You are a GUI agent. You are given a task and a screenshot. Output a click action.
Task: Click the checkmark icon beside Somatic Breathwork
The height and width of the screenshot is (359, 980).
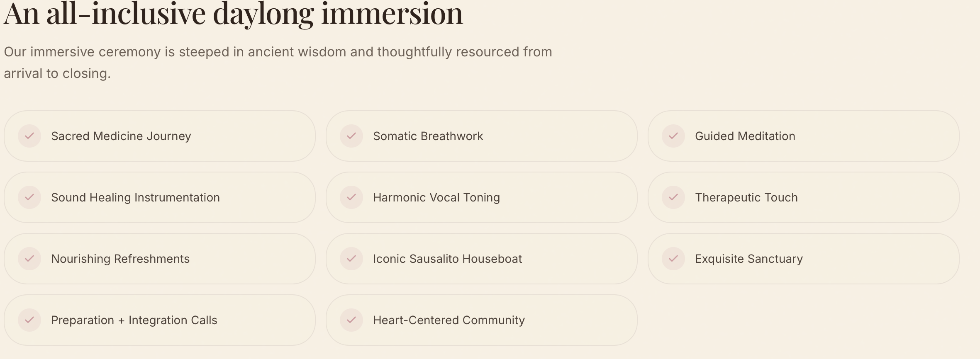[x=351, y=136]
